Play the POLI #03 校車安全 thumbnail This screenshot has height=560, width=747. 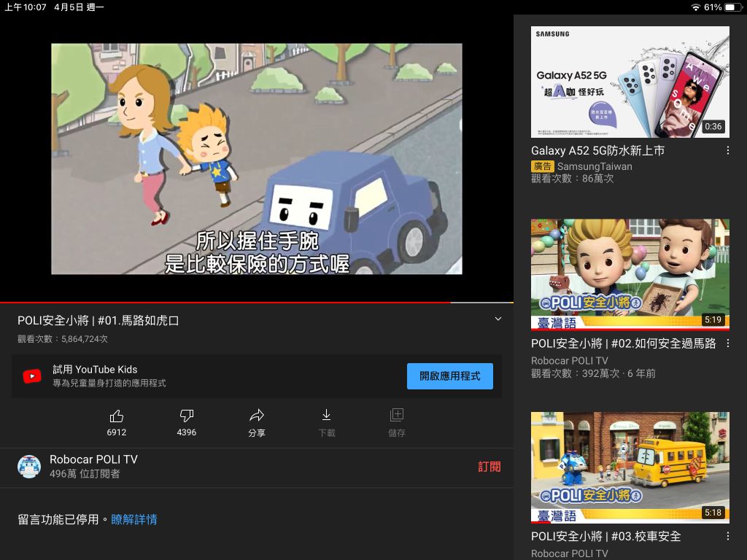tap(630, 467)
